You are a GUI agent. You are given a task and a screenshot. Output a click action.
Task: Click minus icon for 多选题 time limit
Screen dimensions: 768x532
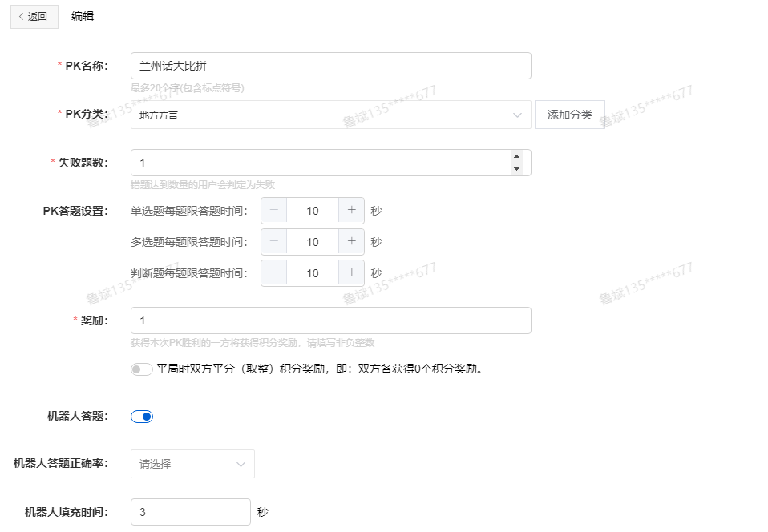pos(274,242)
